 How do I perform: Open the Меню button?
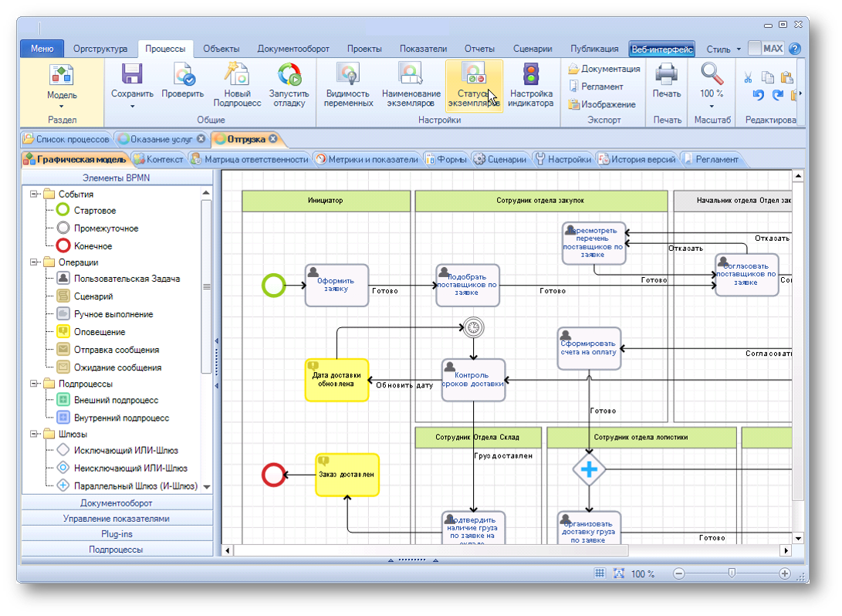point(42,49)
